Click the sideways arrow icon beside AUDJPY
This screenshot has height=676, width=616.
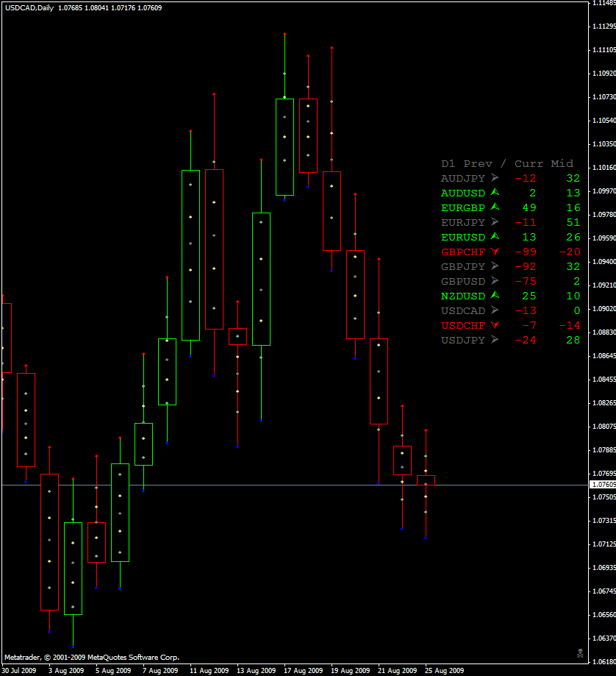(x=495, y=177)
